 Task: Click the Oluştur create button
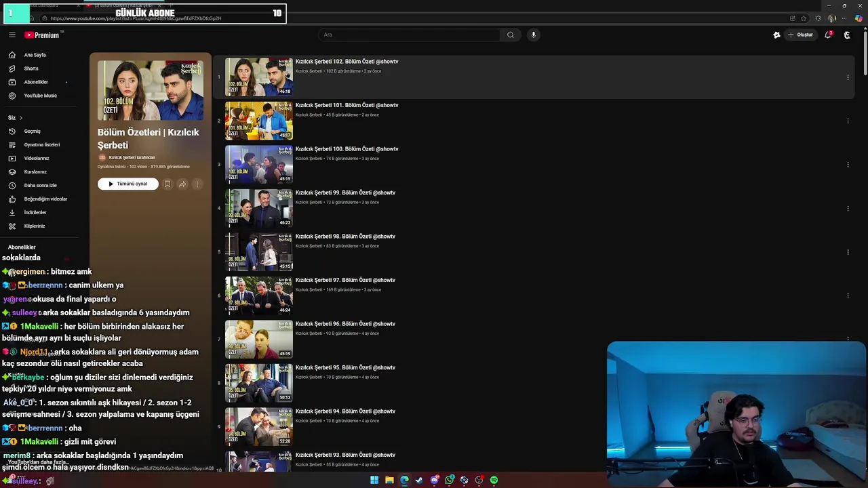click(800, 35)
